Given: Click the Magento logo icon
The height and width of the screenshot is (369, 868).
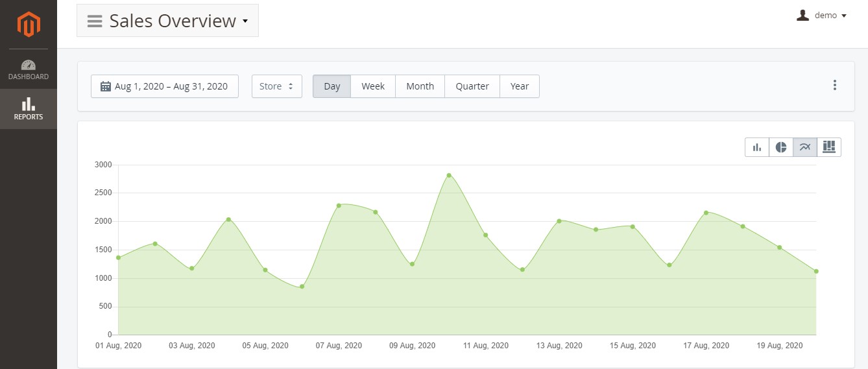Looking at the screenshot, I should click(29, 25).
